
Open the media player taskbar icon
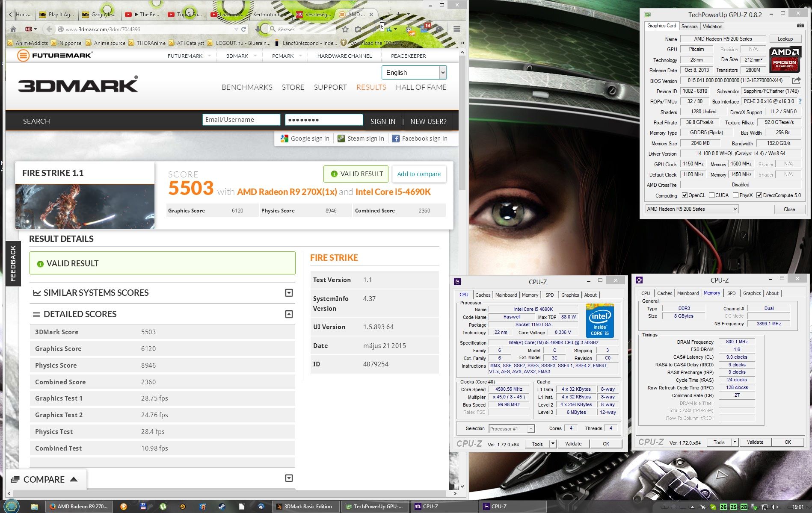point(124,507)
